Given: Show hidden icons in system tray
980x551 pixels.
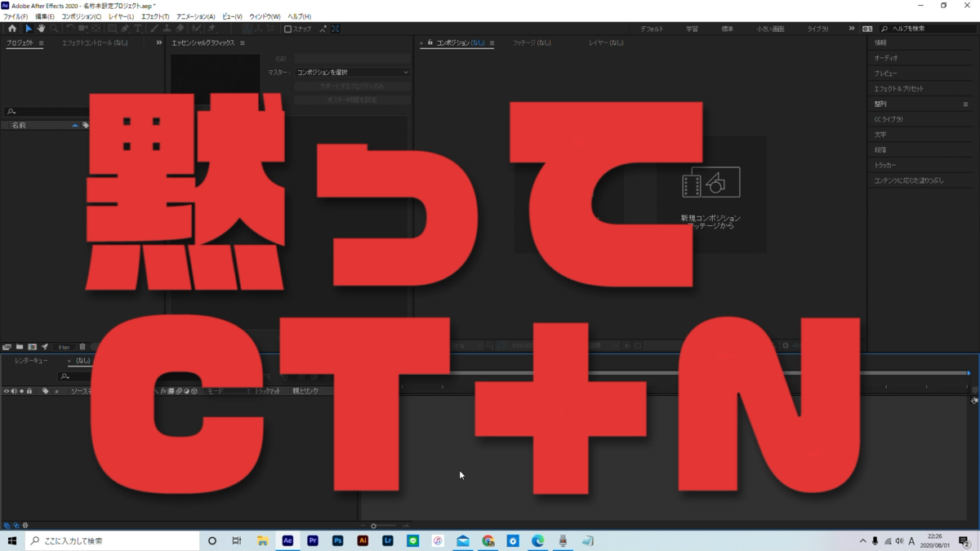Looking at the screenshot, I should pos(863,540).
